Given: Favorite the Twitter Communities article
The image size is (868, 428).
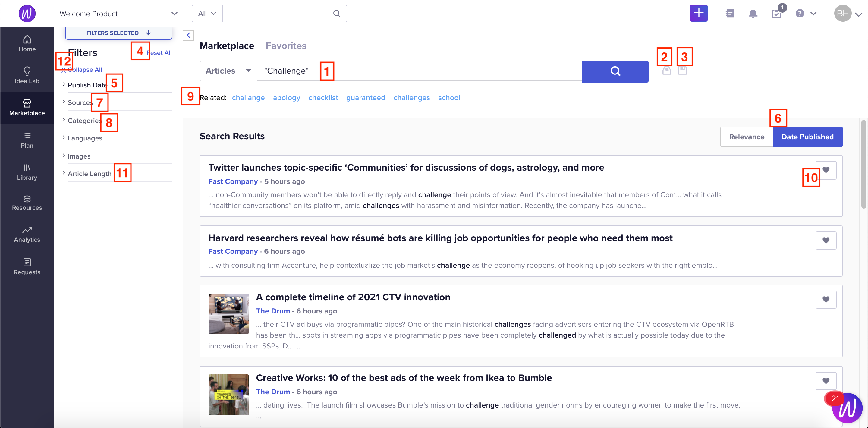Looking at the screenshot, I should coord(826,170).
